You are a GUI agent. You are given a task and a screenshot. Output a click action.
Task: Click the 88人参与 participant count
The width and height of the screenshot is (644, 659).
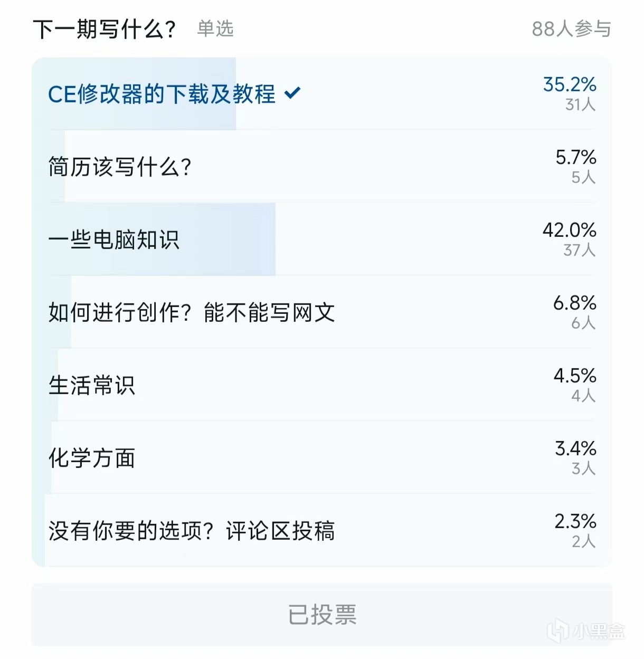572,29
